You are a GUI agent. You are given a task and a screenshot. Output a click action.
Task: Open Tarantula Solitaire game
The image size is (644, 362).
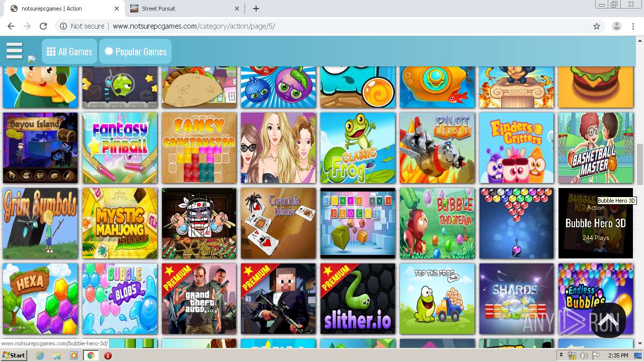278,223
